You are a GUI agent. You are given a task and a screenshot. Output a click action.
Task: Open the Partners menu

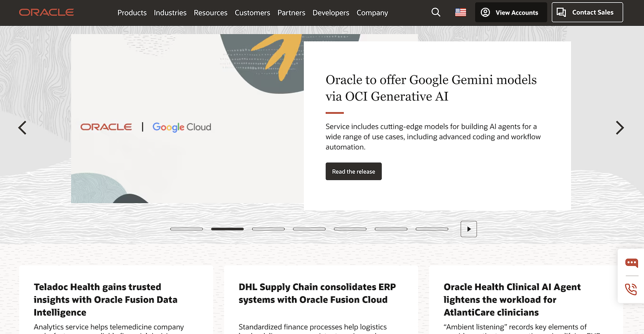coord(292,13)
